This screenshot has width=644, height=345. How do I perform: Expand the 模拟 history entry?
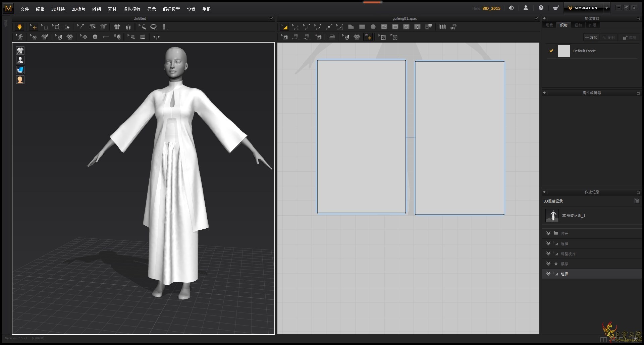pos(548,264)
